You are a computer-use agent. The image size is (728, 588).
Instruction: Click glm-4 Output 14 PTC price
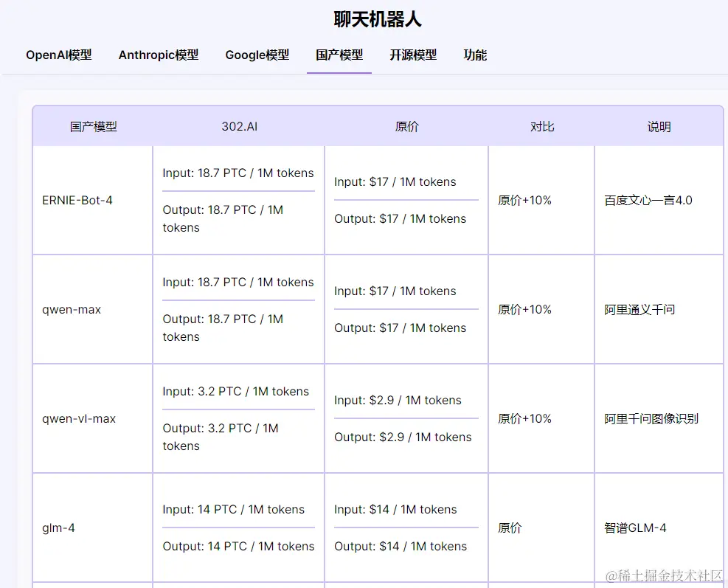(239, 546)
